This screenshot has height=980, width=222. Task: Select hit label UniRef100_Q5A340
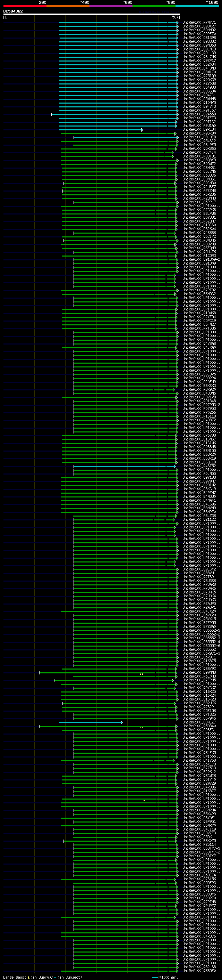coord(199,726)
